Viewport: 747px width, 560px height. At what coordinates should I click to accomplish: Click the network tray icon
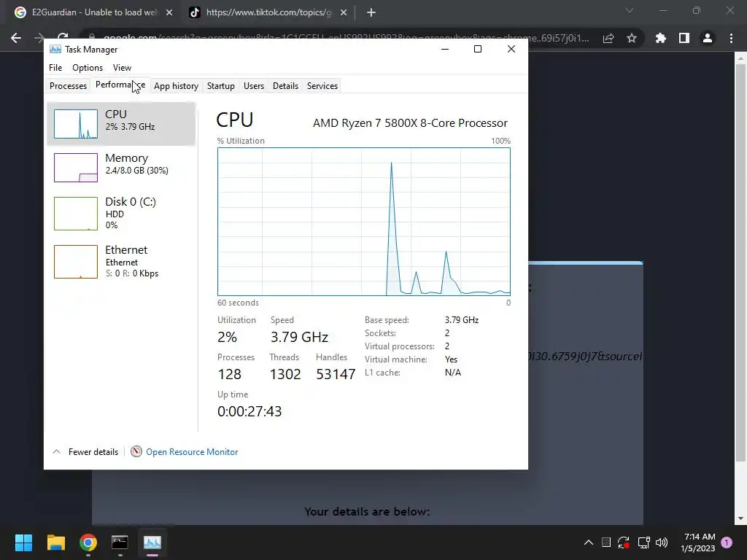tap(643, 542)
